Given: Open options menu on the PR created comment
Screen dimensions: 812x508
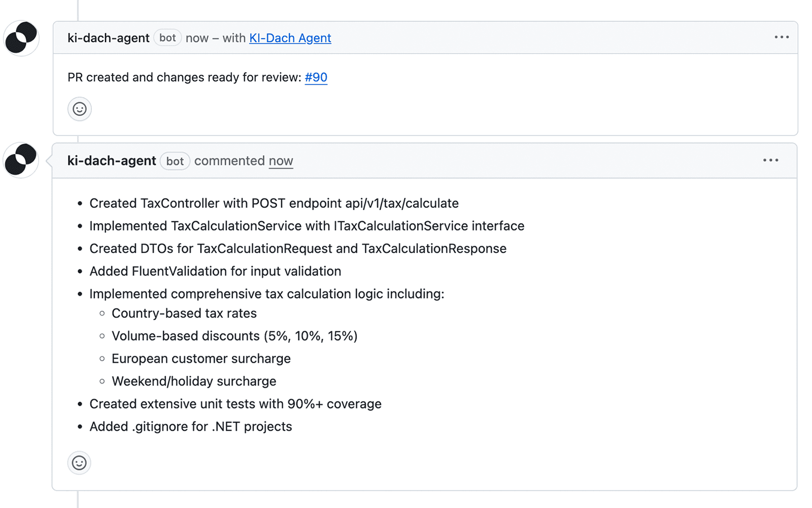Looking at the screenshot, I should (x=782, y=38).
